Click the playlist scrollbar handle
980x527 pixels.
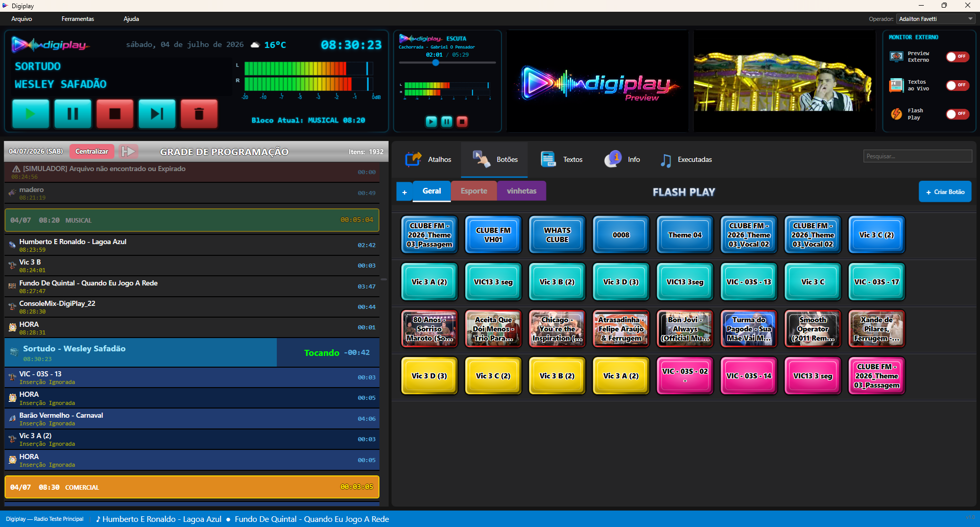384,279
